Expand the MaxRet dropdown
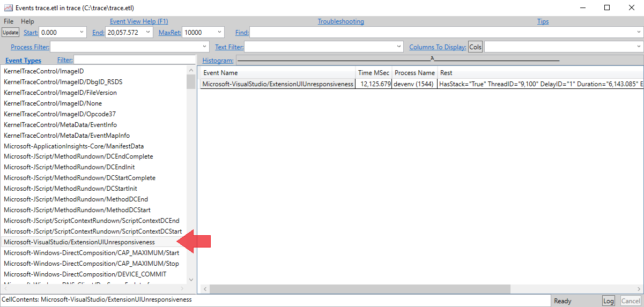This screenshot has width=644, height=307. (x=219, y=32)
